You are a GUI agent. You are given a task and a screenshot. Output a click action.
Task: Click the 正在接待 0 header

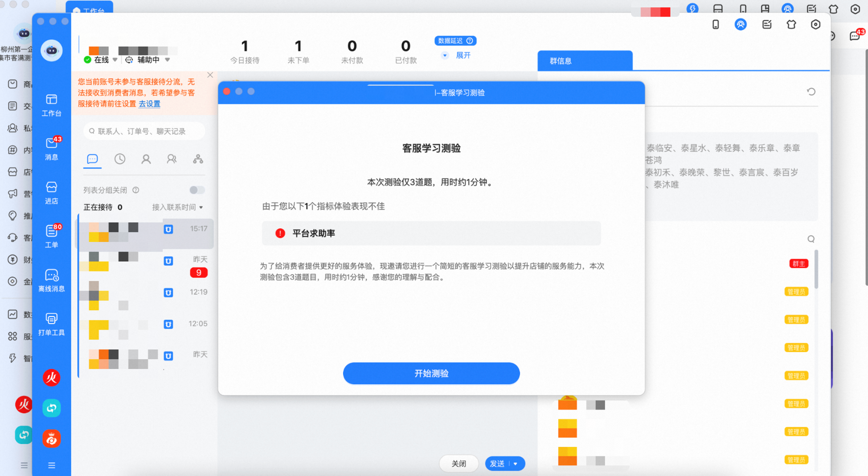pyautogui.click(x=103, y=207)
